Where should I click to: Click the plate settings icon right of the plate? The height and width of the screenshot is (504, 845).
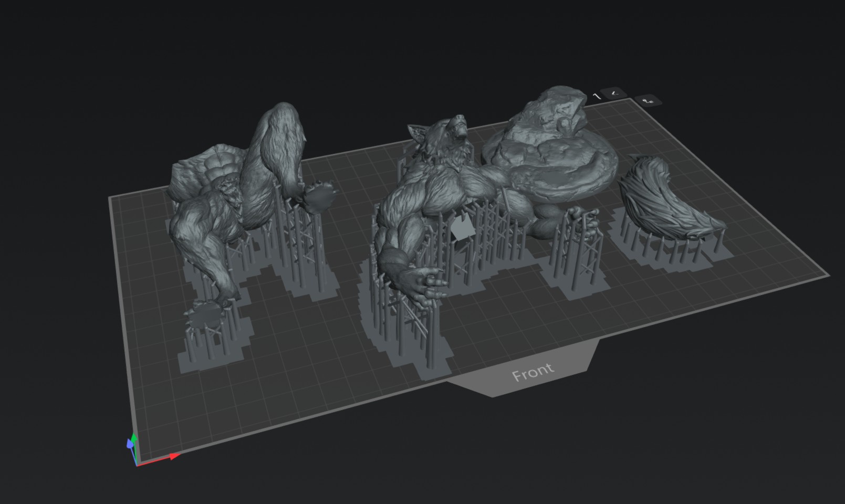click(648, 100)
